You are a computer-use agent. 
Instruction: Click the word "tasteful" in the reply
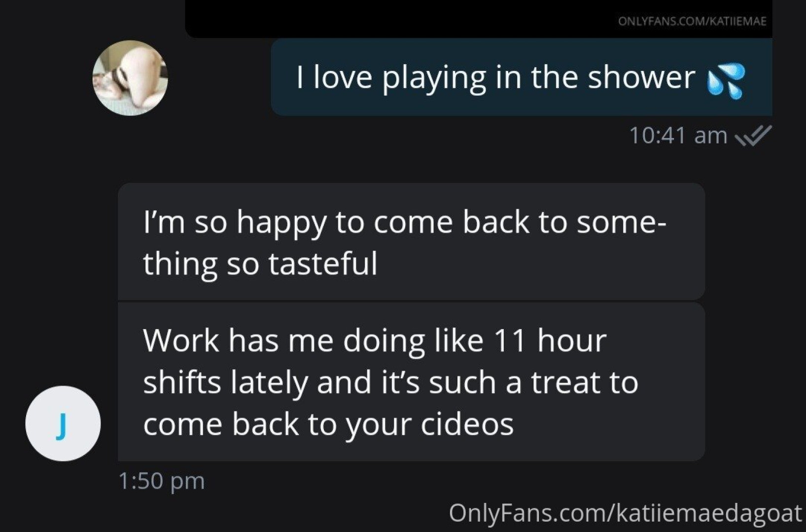click(x=323, y=263)
